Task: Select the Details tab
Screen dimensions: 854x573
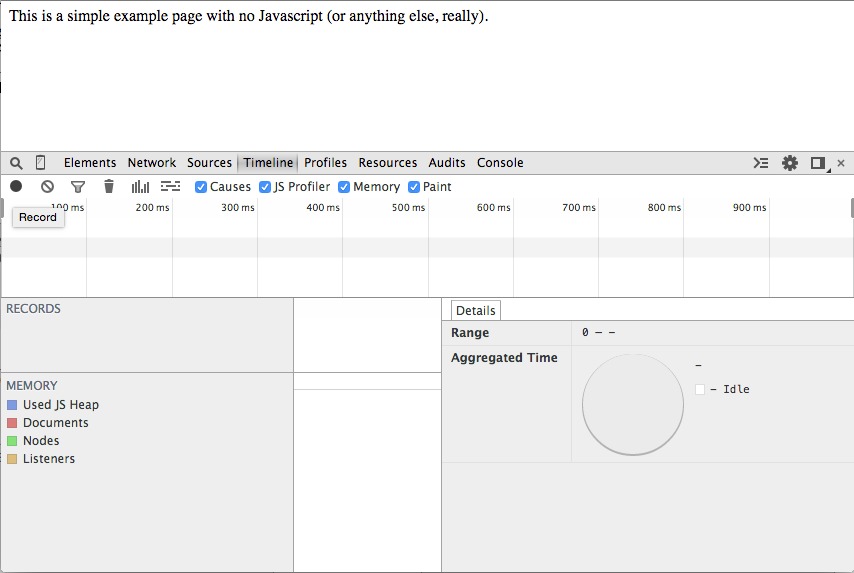Action: pos(475,310)
